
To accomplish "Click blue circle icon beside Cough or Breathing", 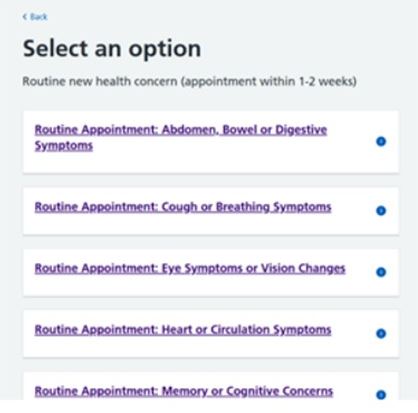I will 381,211.
